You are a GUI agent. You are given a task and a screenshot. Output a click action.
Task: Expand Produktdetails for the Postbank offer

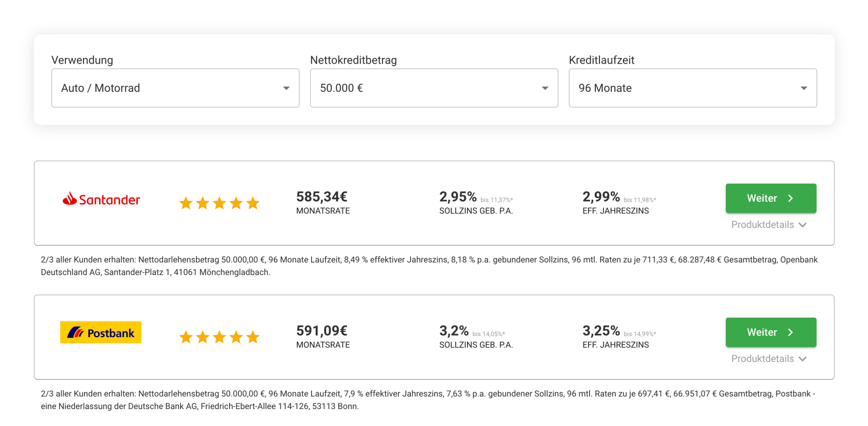pos(769,359)
